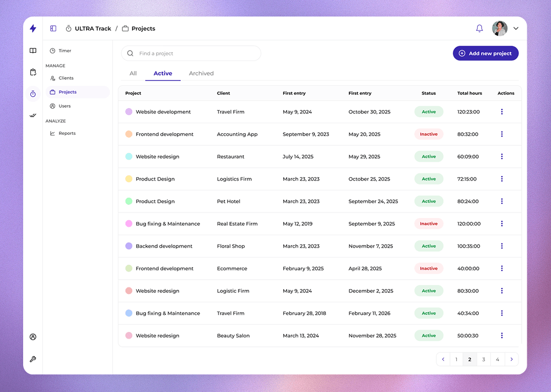551x392 pixels.
Task: Open the notifications bell
Action: click(479, 29)
